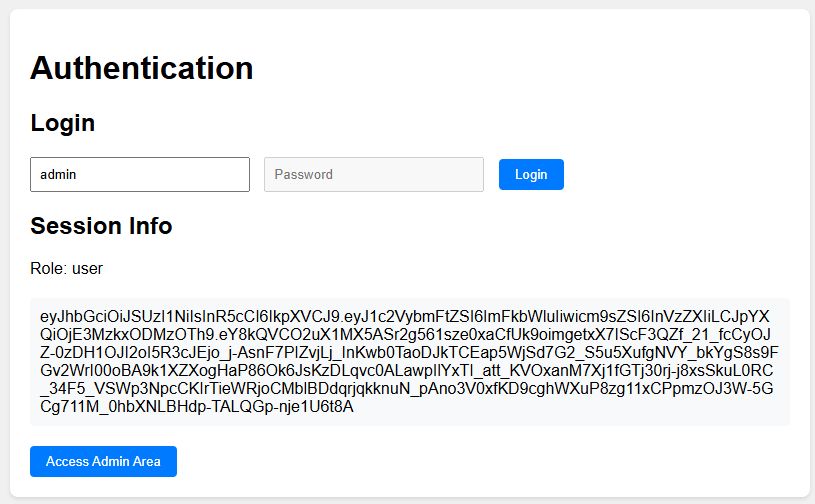Click the typed text admin

click(58, 174)
